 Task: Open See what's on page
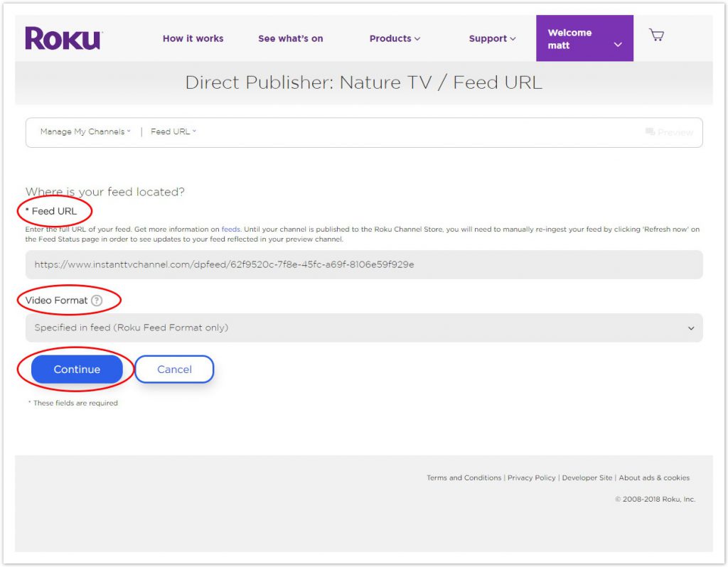click(291, 38)
